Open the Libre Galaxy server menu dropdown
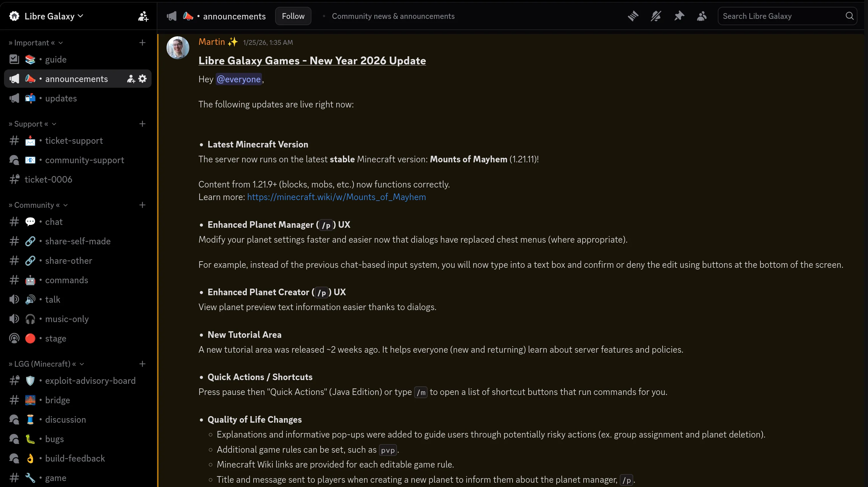 [54, 16]
